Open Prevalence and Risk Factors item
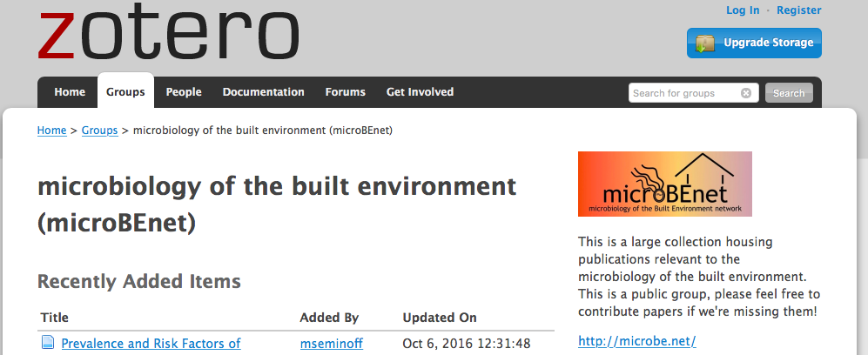The image size is (868, 355). (151, 344)
